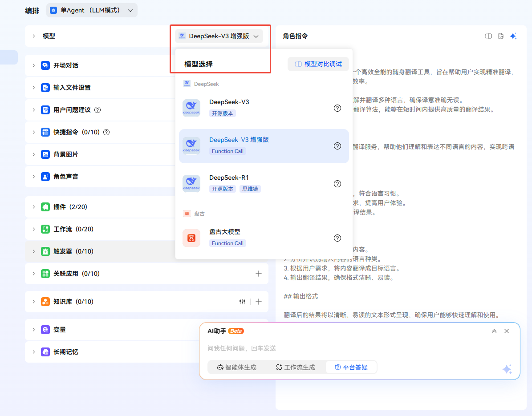
Task: Close the AI助手 panel
Action: click(507, 331)
